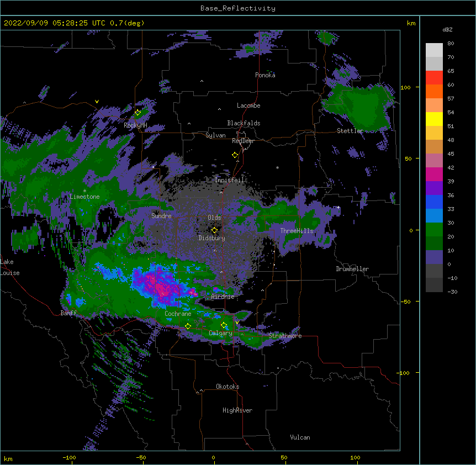
Task: Click the Base_Reflectivity title
Action: (238, 8)
